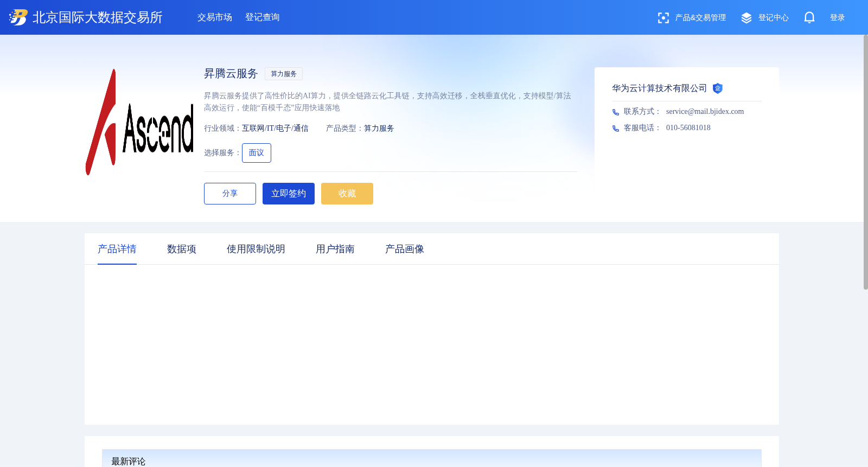Image resolution: width=868 pixels, height=467 pixels.
Task: Switch to the 用户指南 tab
Action: (335, 249)
